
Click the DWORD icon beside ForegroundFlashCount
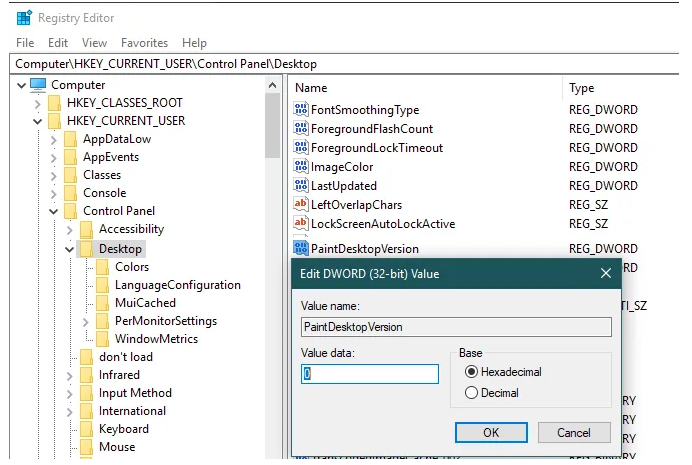pos(301,128)
